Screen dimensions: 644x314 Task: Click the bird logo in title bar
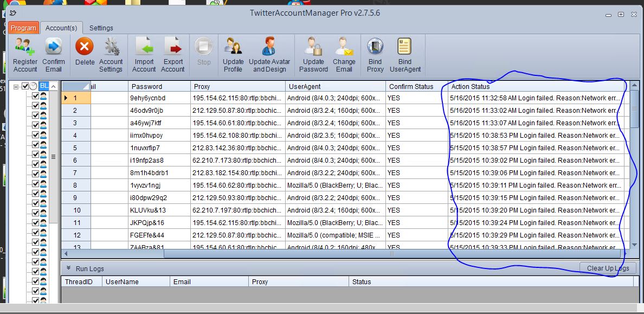(x=12, y=13)
